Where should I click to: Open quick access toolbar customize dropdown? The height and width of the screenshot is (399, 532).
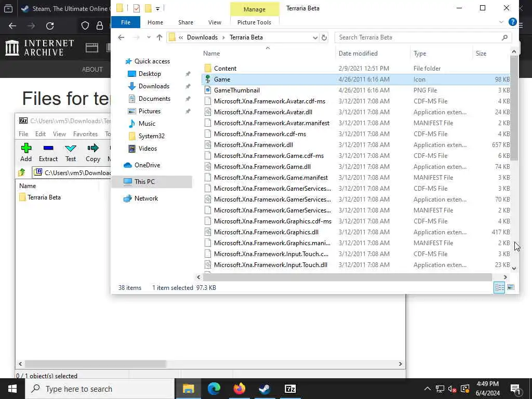click(x=158, y=8)
